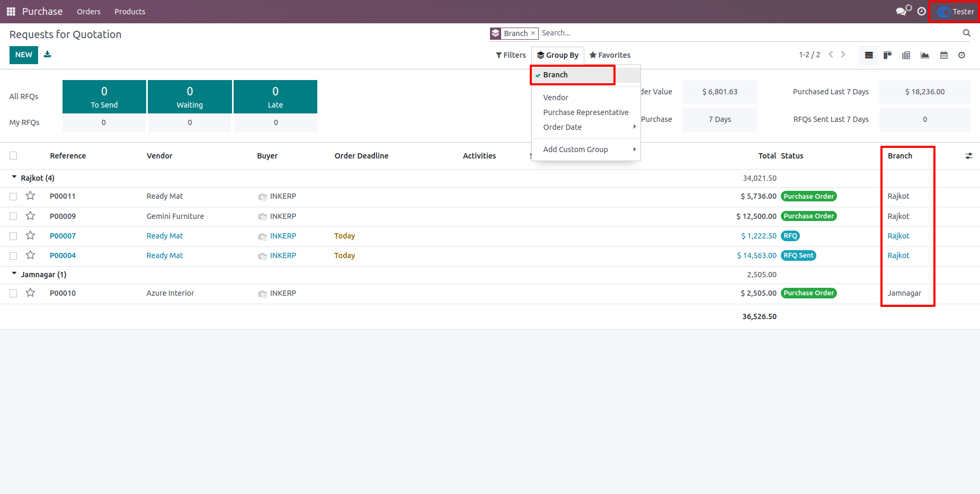Go to previous page arrow

coord(831,55)
